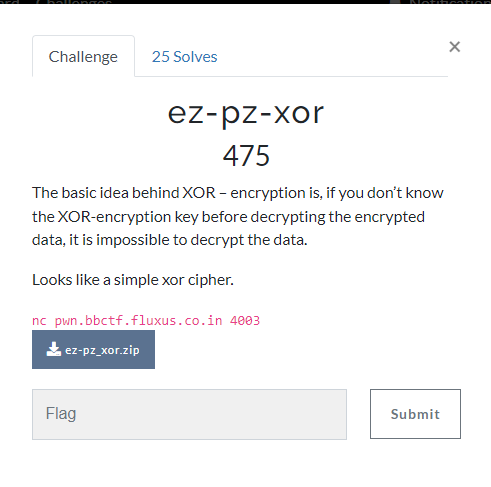Switch to the 25 Solves tab

(x=184, y=57)
